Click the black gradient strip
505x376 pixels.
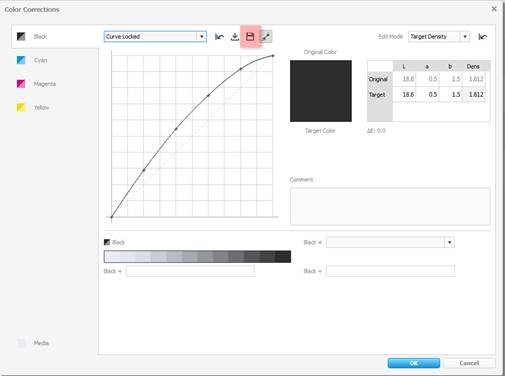tap(197, 257)
